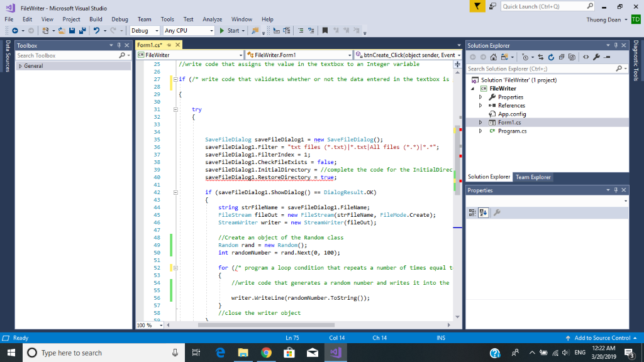644x362 pixels.
Task: Expand the References node
Action: pos(480,106)
